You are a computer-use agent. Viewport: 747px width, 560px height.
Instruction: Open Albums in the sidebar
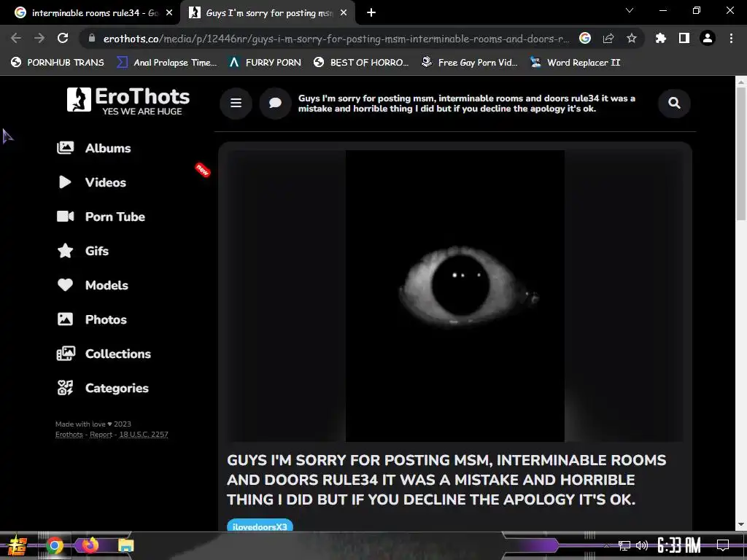tap(94, 148)
